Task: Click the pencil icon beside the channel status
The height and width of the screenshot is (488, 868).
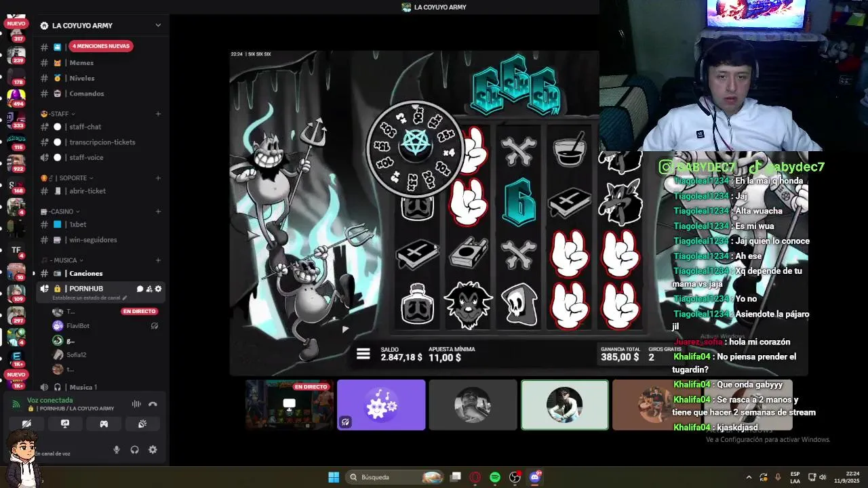Action: tap(124, 298)
